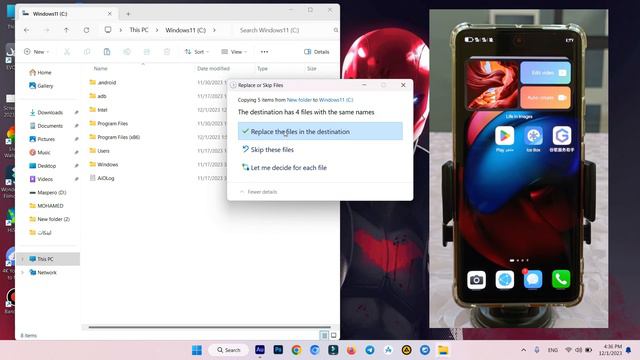Image resolution: width=640 pixels, height=360 pixels.
Task: Open the MOHAMED folder in sidebar
Action: point(47,206)
